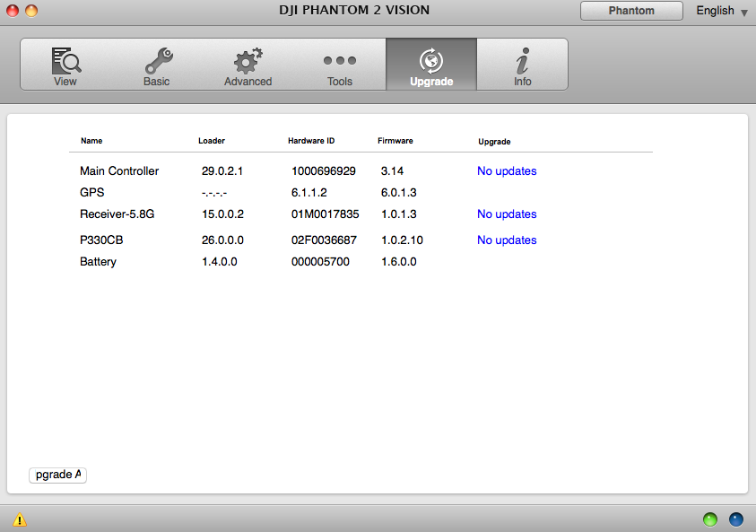The image size is (756, 532).
Task: Click Battery firmware 1.6.0.0
Action: 399,262
